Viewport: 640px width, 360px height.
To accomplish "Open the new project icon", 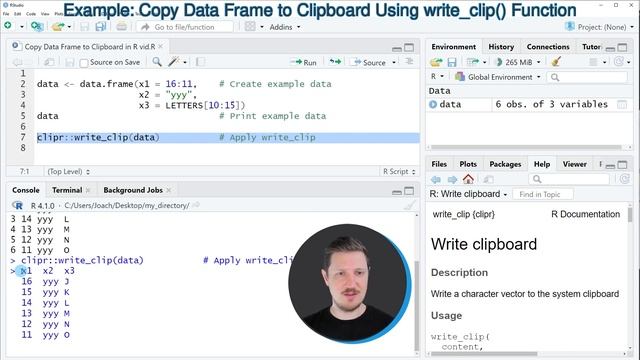I will coord(37,27).
